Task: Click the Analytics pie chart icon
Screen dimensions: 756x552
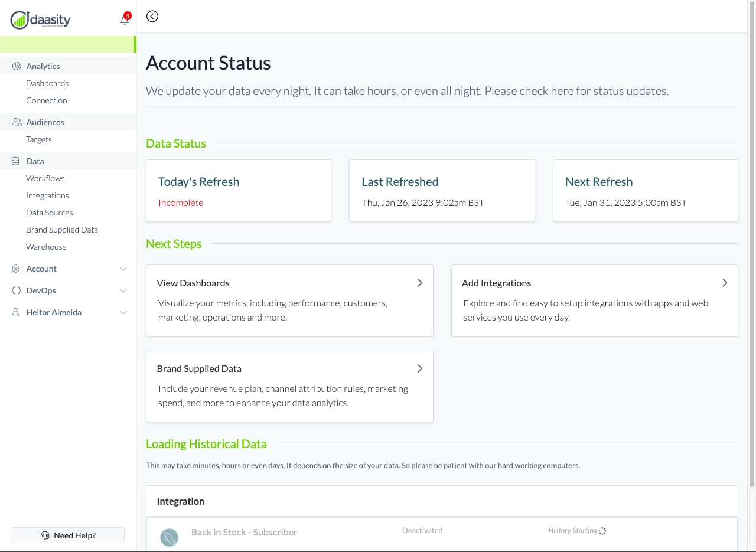Action: 17,66
